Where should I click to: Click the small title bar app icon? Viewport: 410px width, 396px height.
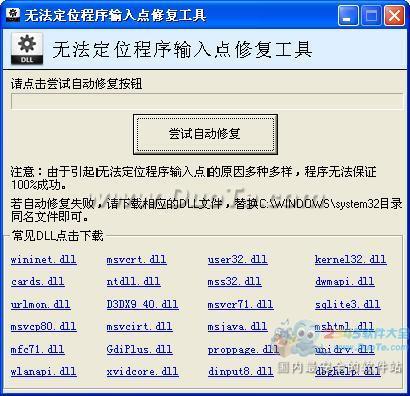pyautogui.click(x=13, y=15)
